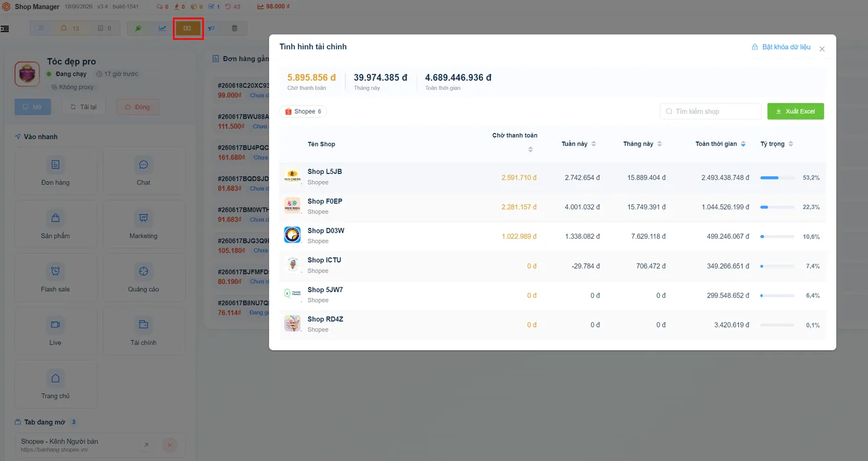
Task: Focus the Tìm kiếm shop search field
Action: (x=711, y=112)
